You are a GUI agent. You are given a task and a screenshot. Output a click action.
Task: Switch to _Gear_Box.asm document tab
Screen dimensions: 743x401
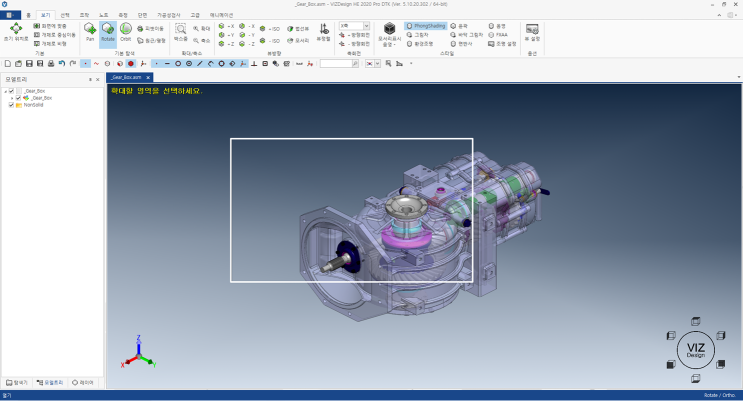[x=126, y=77]
